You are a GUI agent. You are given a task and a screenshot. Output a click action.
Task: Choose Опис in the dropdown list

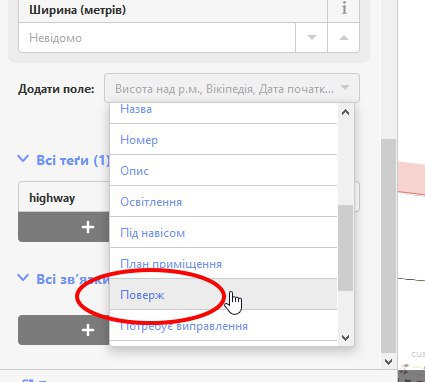click(x=223, y=170)
